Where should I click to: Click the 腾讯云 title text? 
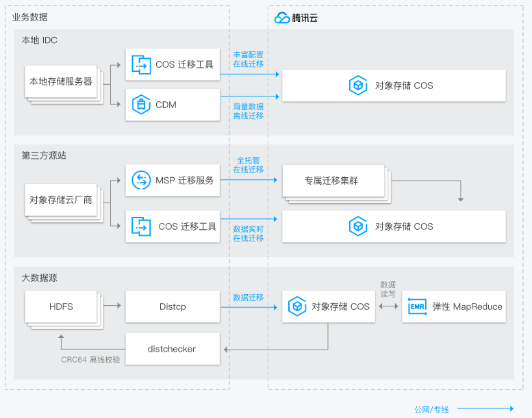click(305, 18)
